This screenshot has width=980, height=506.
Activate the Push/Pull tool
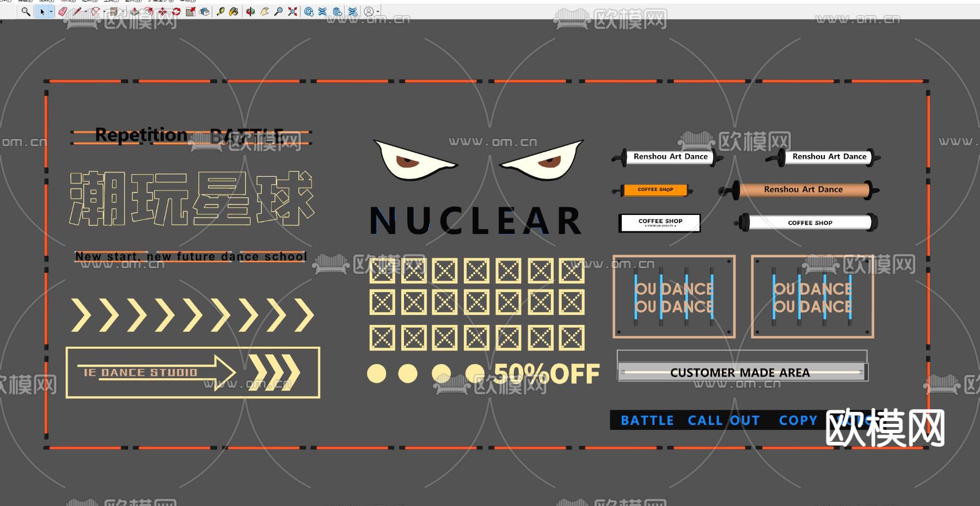click(x=134, y=11)
